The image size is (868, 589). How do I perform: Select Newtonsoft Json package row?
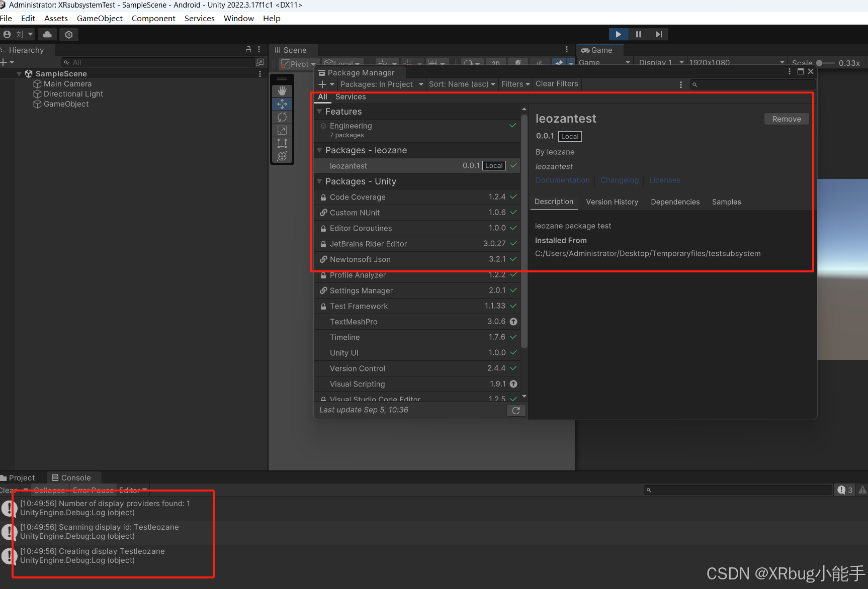click(x=417, y=259)
